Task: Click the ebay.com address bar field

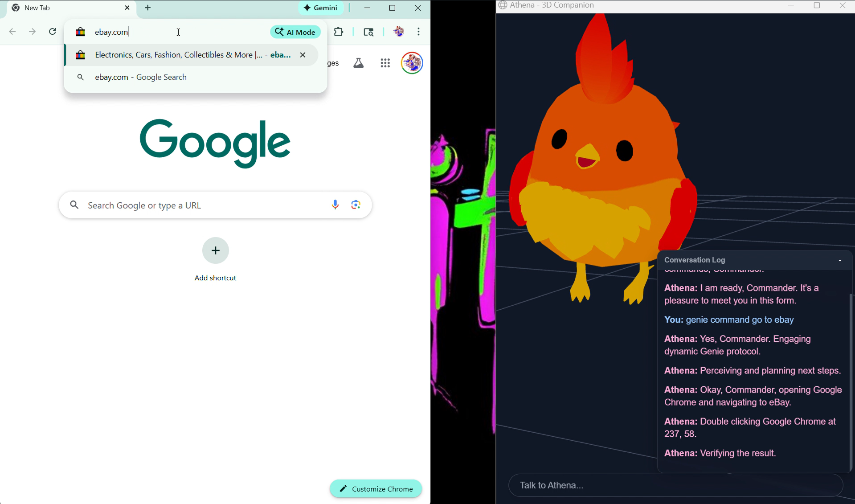Action: [178, 32]
